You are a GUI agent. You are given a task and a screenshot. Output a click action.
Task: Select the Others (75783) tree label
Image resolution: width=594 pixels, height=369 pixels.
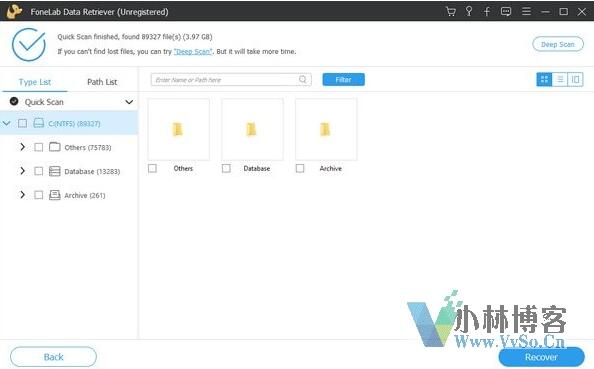tap(88, 147)
